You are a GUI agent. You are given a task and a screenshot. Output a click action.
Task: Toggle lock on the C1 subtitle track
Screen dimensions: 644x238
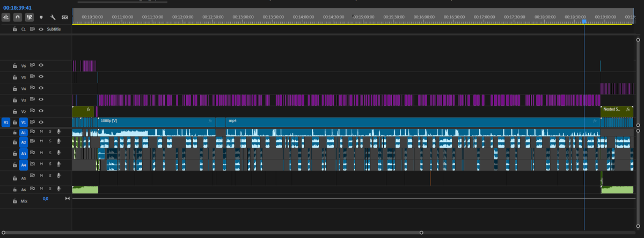click(15, 29)
